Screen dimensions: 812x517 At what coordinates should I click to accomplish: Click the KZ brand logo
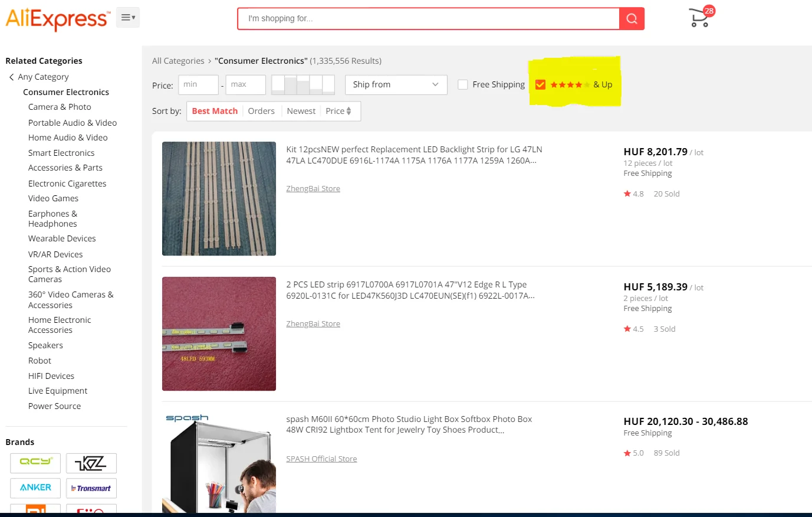coord(91,463)
